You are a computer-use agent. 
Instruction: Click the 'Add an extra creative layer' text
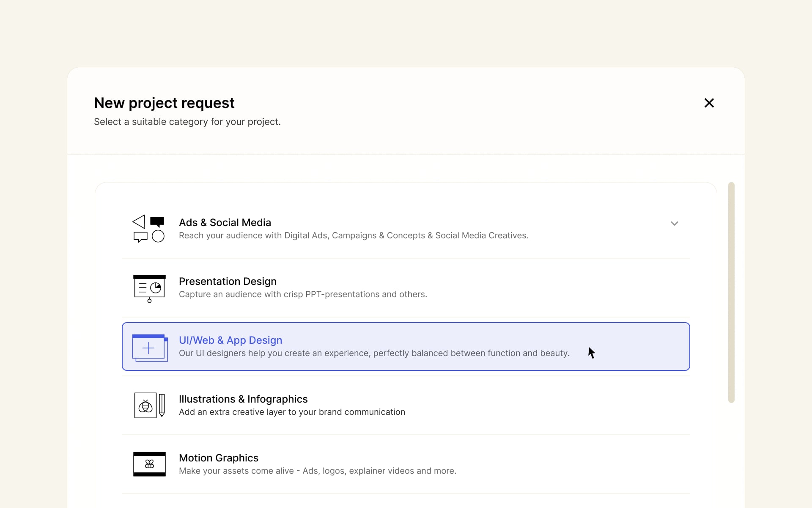point(292,412)
